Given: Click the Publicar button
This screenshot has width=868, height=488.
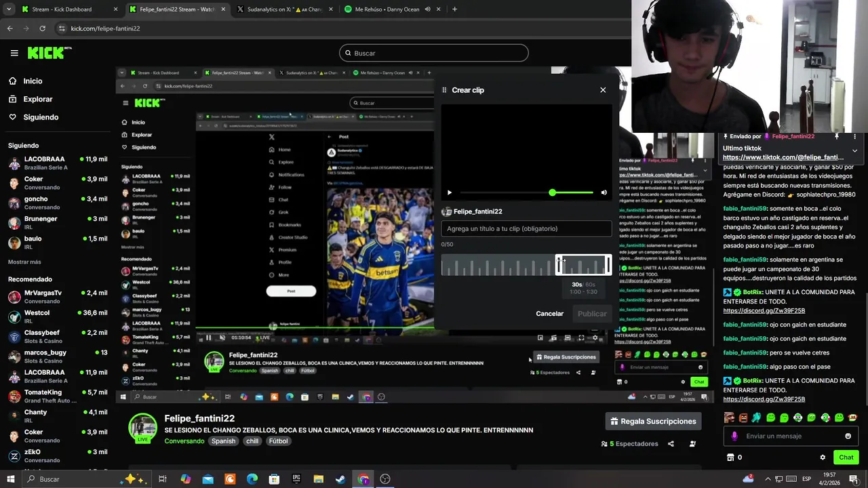Looking at the screenshot, I should point(592,314).
